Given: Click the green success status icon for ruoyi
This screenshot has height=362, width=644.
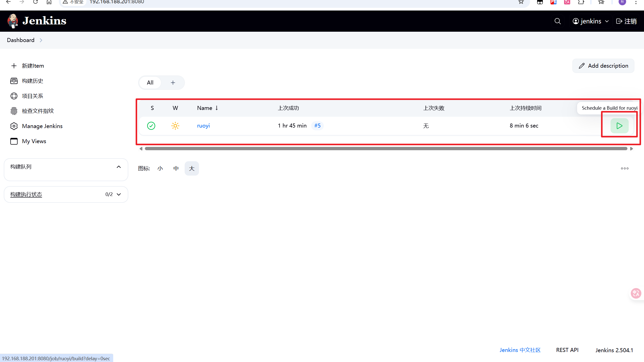Looking at the screenshot, I should [151, 126].
